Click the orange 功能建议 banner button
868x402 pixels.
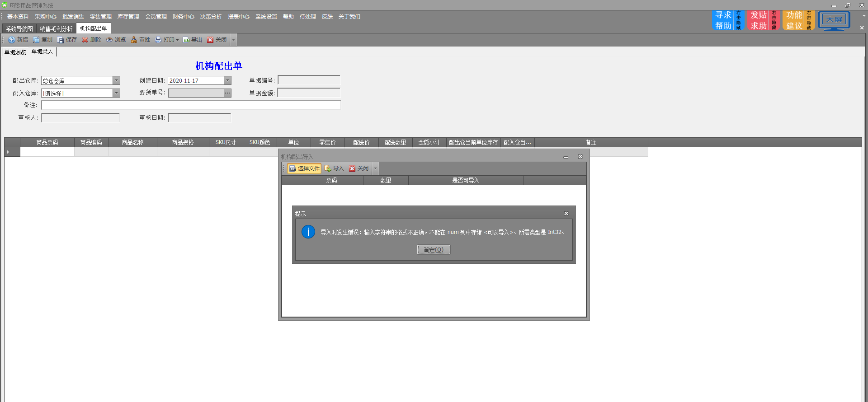pos(798,21)
